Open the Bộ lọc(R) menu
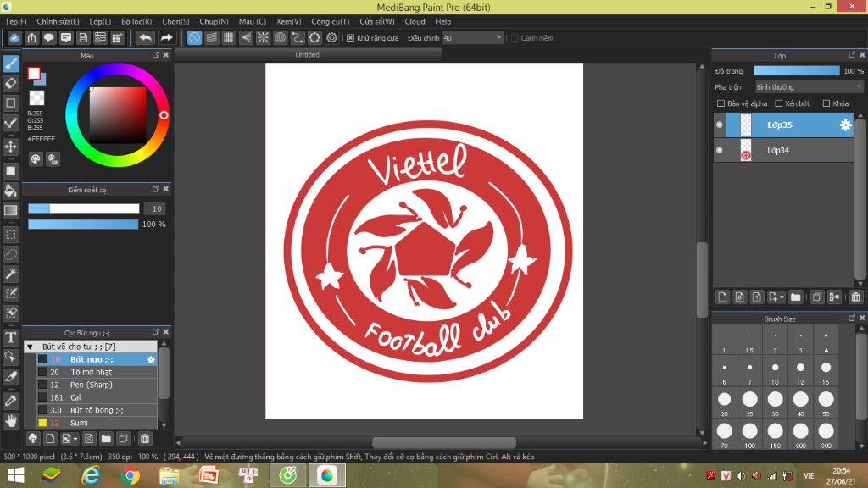Image resolution: width=868 pixels, height=488 pixels. 136,21
